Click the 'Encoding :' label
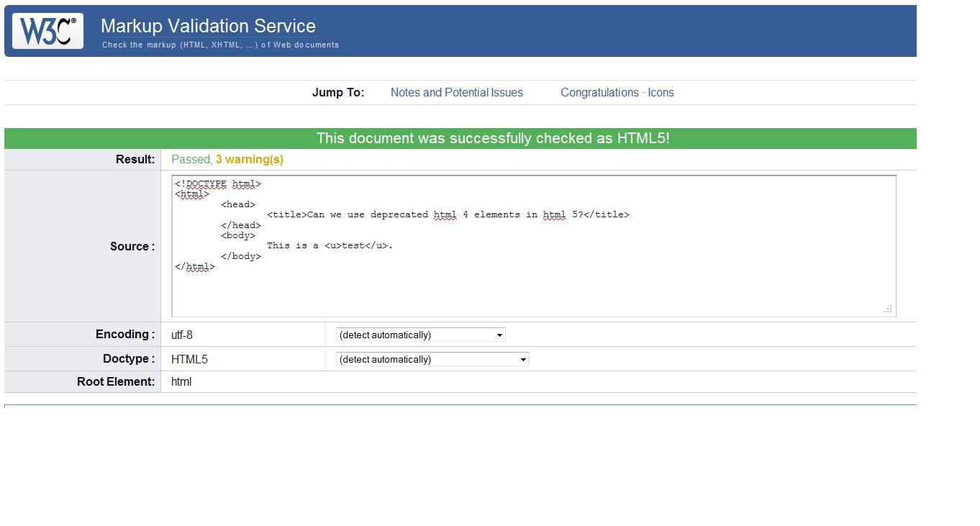Image resolution: width=980 pixels, height=526 pixels. [125, 334]
